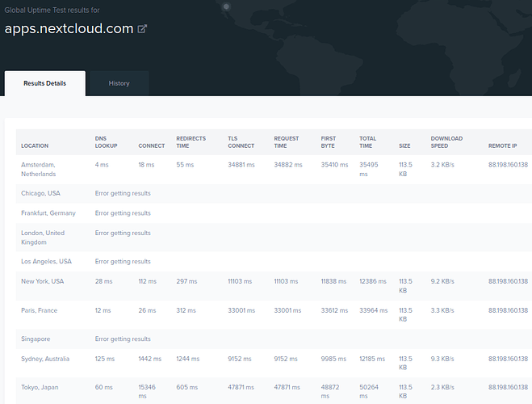Select the Frankfurt, Germany location cell
This screenshot has height=404, width=532.
pos(48,213)
